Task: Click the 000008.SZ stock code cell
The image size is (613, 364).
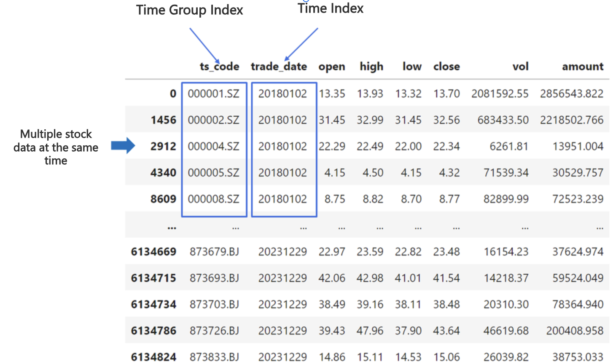Action: [213, 199]
